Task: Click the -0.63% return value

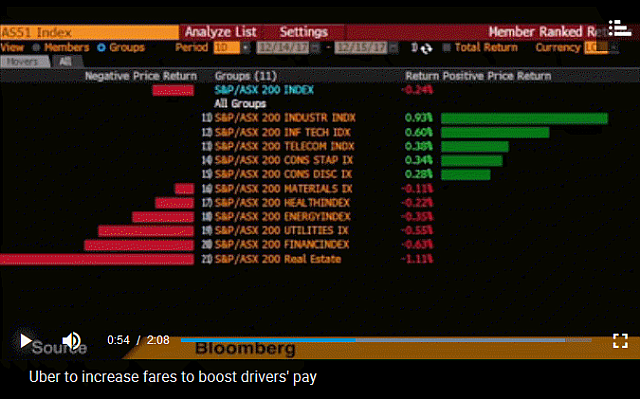Action: coord(417,244)
